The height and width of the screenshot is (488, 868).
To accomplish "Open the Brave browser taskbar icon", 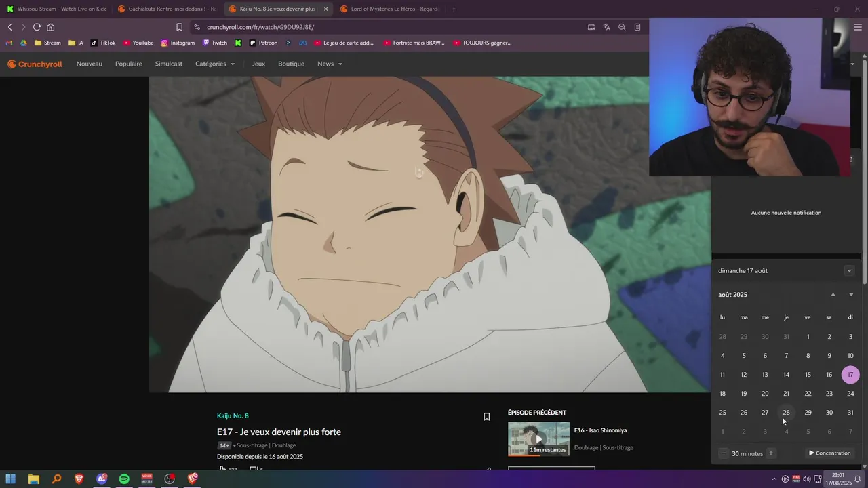I will point(79,479).
